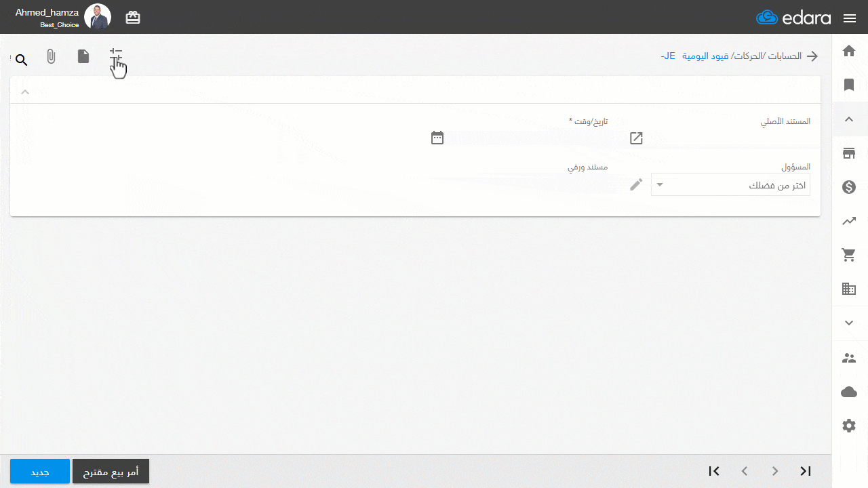Open the settings gear in the sidebar
Image resolution: width=868 pixels, height=488 pixels.
[848, 425]
